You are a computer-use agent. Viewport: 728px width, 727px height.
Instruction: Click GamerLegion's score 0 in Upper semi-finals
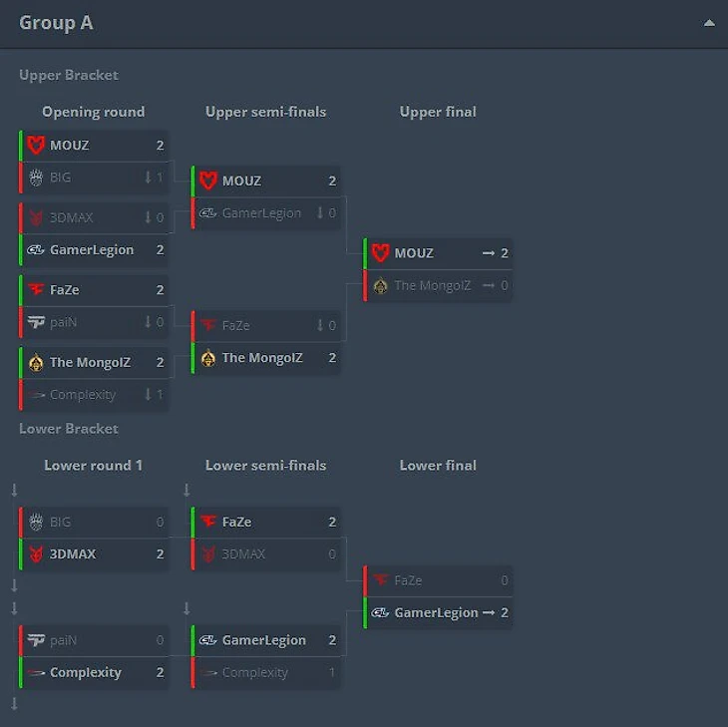click(332, 213)
